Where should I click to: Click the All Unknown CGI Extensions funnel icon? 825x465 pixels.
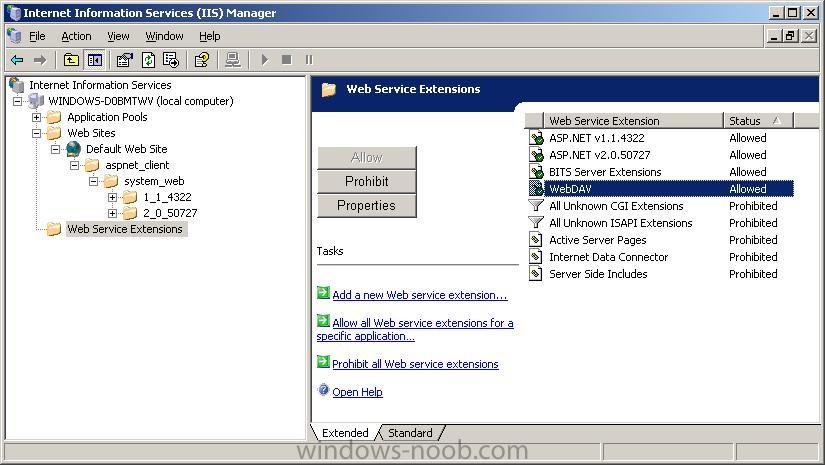pos(536,206)
